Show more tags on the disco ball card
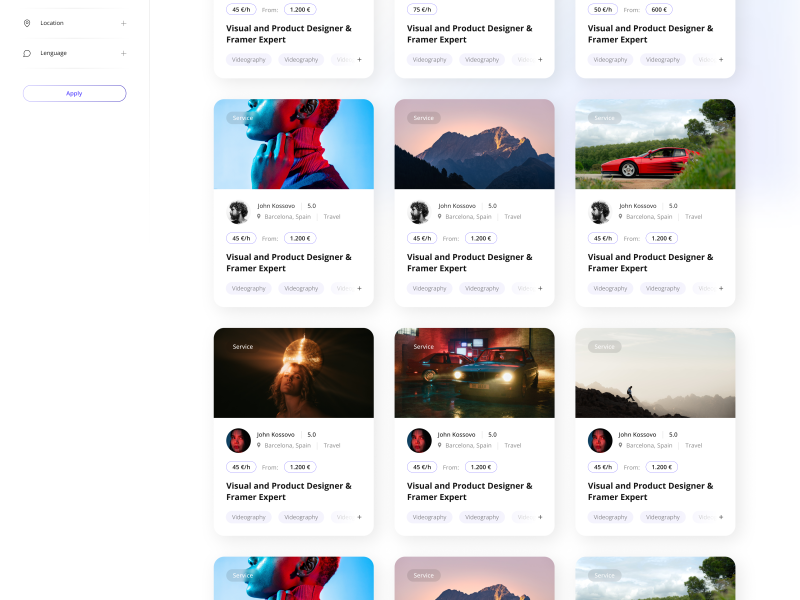The width and height of the screenshot is (800, 600). [x=360, y=517]
